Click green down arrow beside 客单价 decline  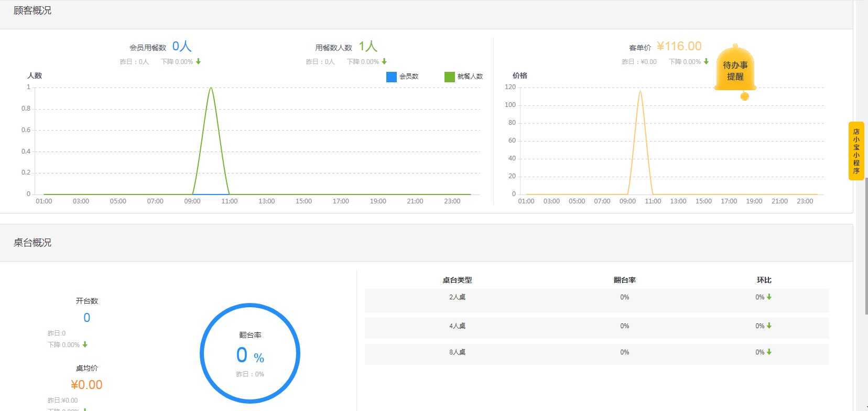click(x=706, y=62)
